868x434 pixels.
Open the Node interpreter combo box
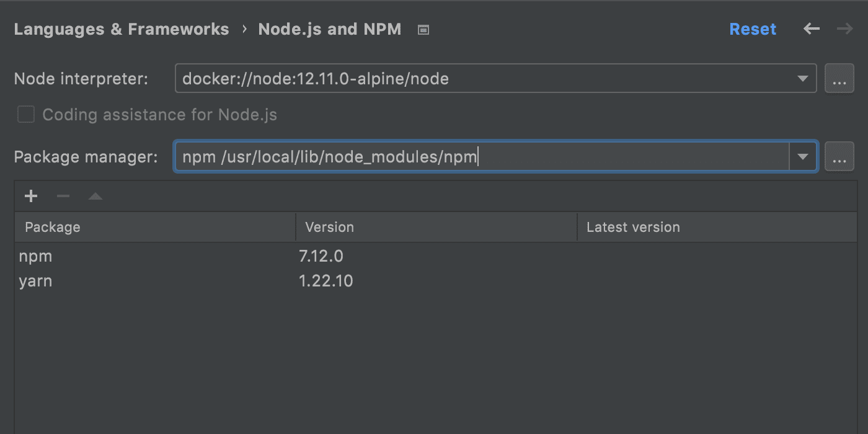tap(496, 79)
